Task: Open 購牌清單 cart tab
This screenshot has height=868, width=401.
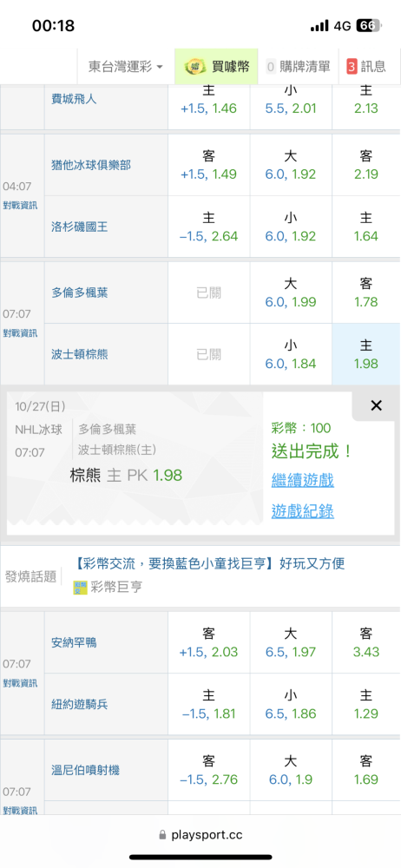Action: pyautogui.click(x=299, y=67)
